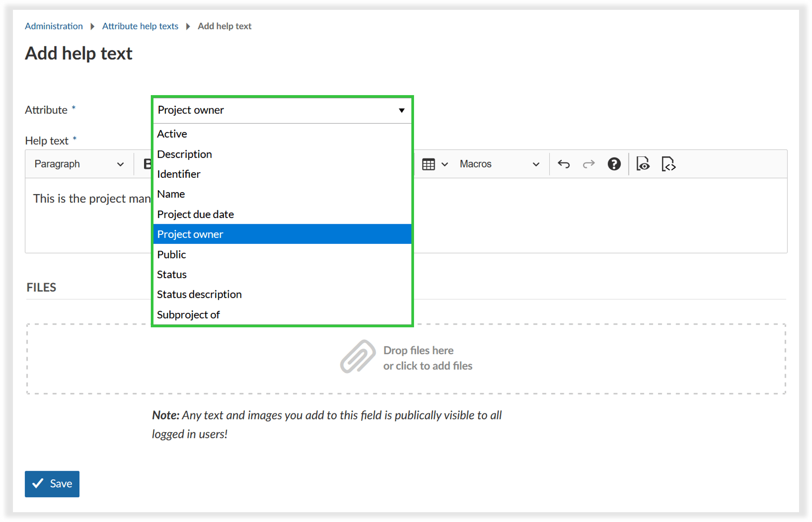This screenshot has height=522, width=812.
Task: Choose Active from attribute list
Action: tap(172, 134)
